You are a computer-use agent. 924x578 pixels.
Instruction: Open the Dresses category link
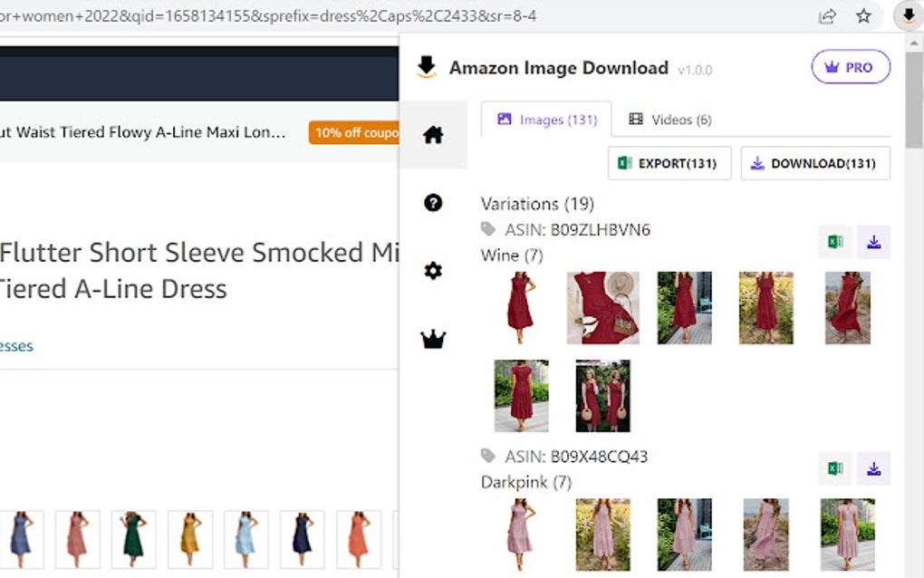pyautogui.click(x=15, y=345)
